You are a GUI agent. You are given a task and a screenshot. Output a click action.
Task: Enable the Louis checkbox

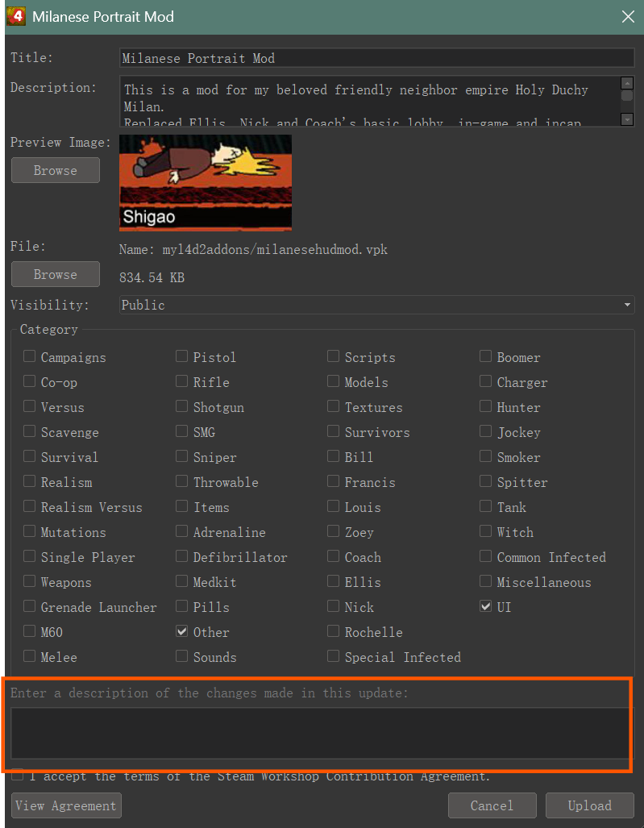333,506
